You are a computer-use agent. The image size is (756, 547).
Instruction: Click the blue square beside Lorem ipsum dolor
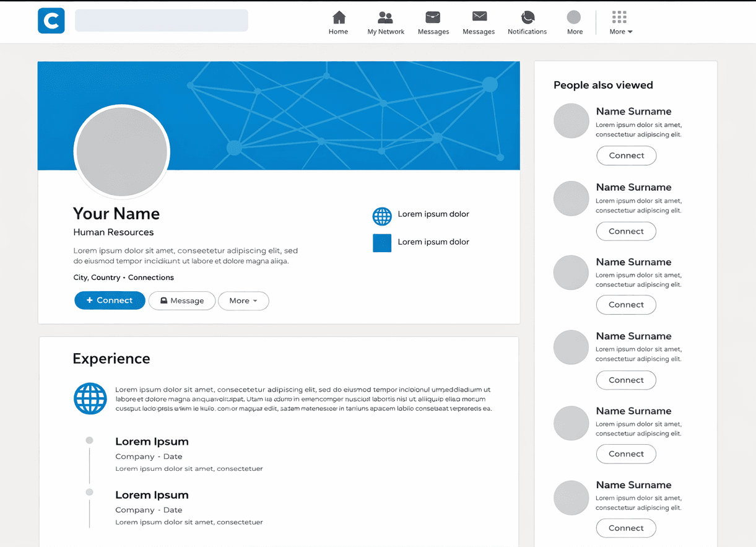[x=382, y=243]
